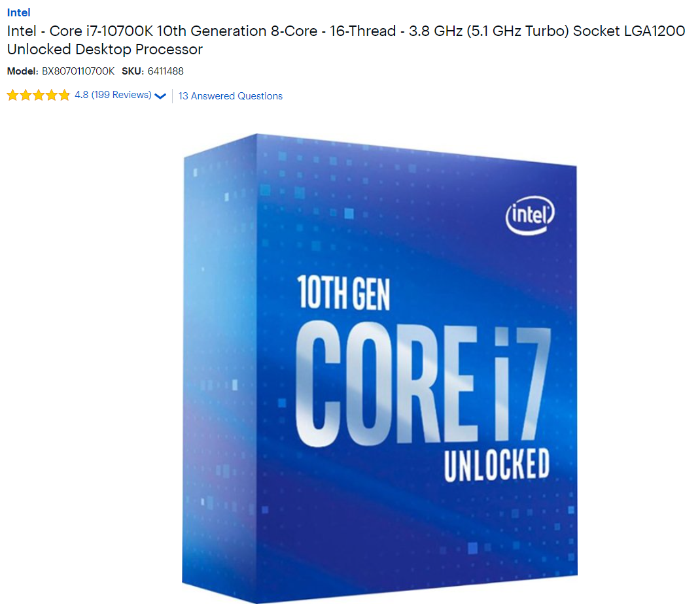Select the model number BX8070110700K
The height and width of the screenshot is (612, 700).
(78, 71)
